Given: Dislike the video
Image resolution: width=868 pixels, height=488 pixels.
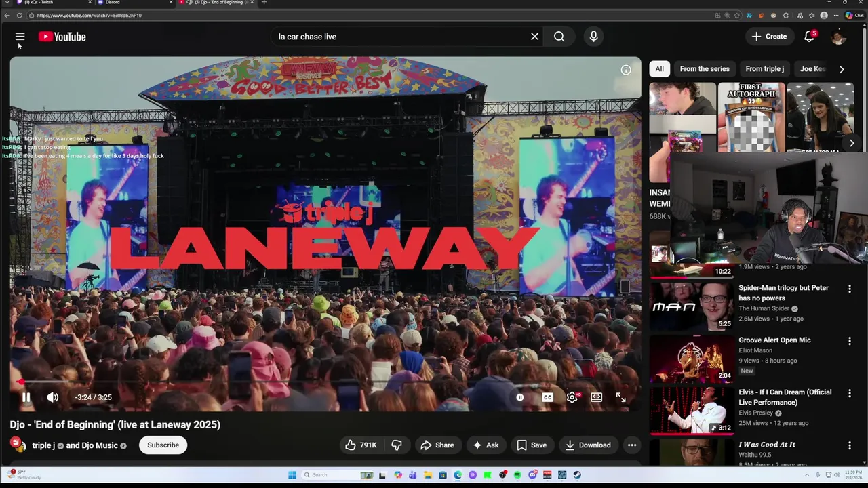Looking at the screenshot, I should click(397, 445).
